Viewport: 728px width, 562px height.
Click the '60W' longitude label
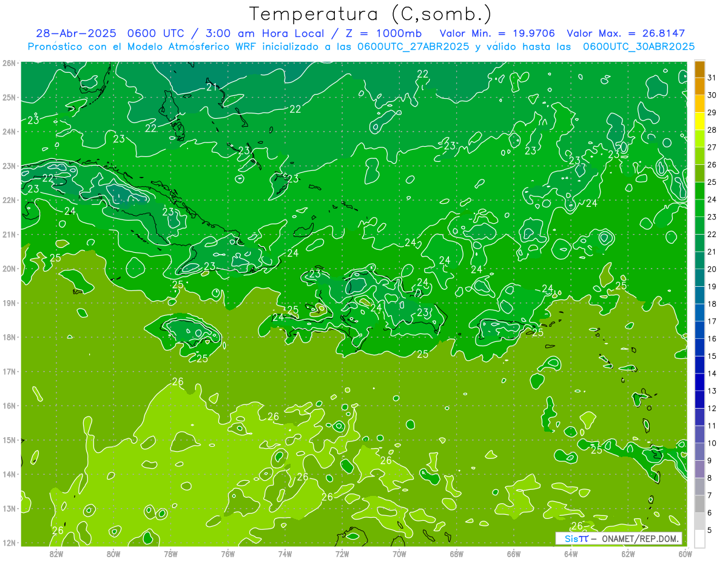(x=685, y=554)
